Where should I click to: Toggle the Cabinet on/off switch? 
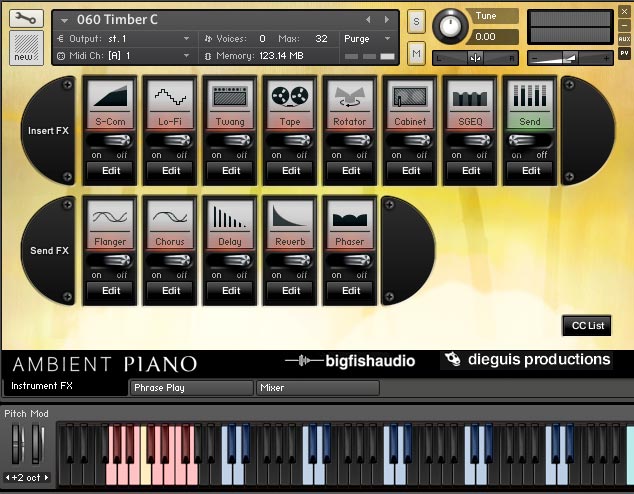[409, 141]
